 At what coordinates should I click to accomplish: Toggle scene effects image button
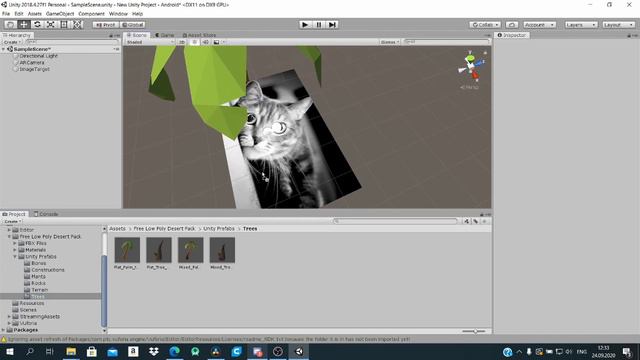217,42
